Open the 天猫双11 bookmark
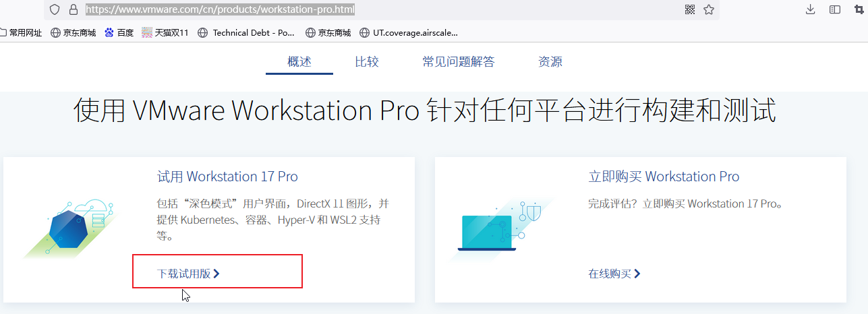This screenshot has width=868, height=314. coord(165,32)
